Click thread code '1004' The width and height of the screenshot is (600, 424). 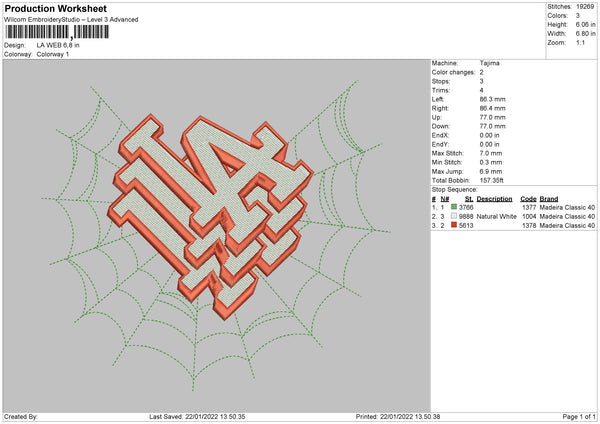point(529,217)
